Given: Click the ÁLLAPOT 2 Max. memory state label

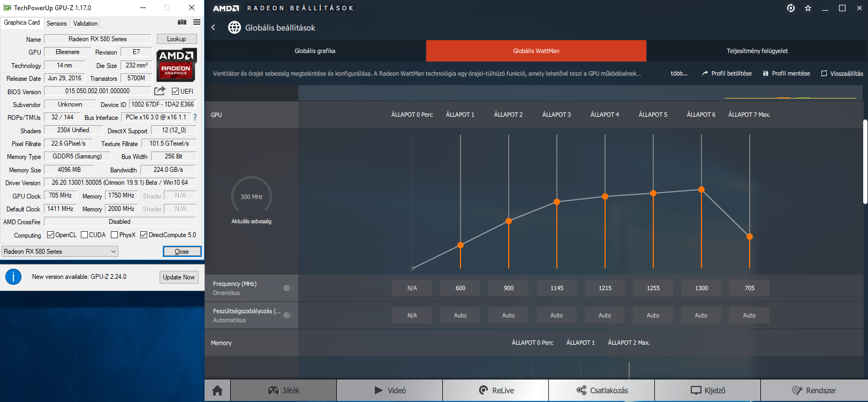Looking at the screenshot, I should 629,343.
